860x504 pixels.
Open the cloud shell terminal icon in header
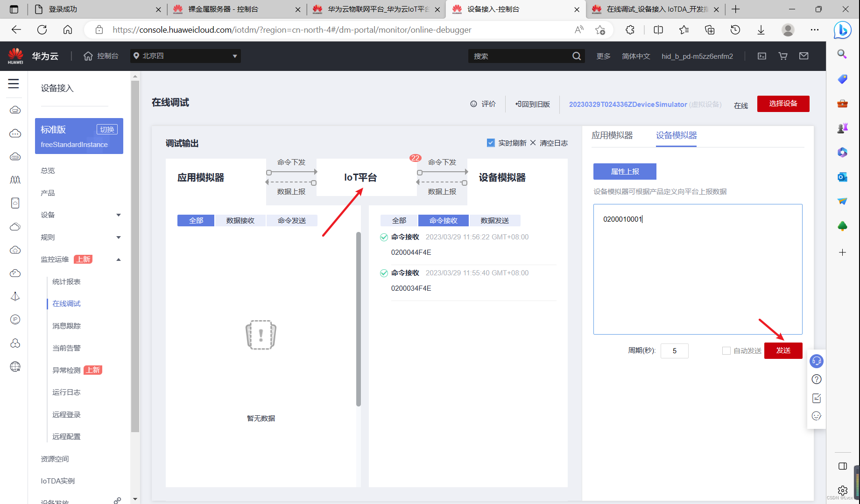pyautogui.click(x=762, y=56)
